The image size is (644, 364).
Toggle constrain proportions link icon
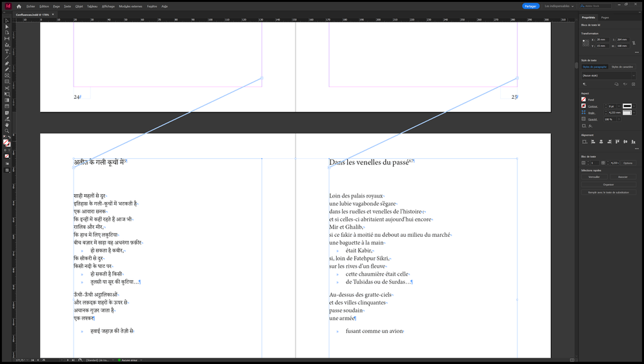pyautogui.click(x=634, y=43)
